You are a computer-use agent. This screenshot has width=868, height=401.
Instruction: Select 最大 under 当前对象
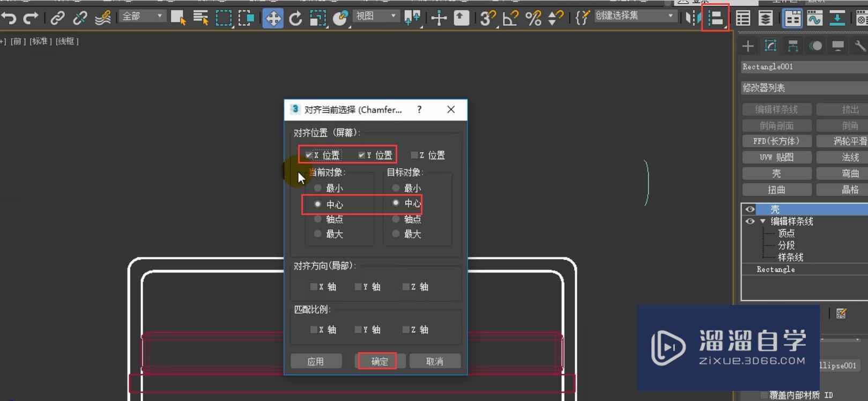pos(318,234)
